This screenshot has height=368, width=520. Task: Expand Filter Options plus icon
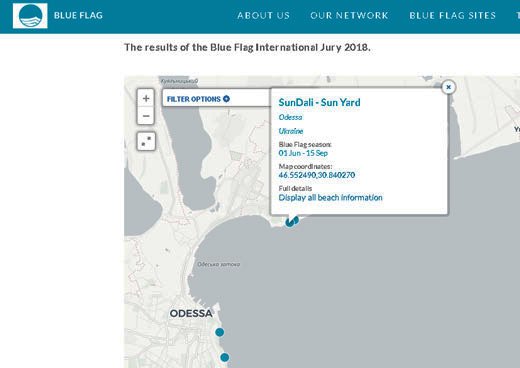226,99
